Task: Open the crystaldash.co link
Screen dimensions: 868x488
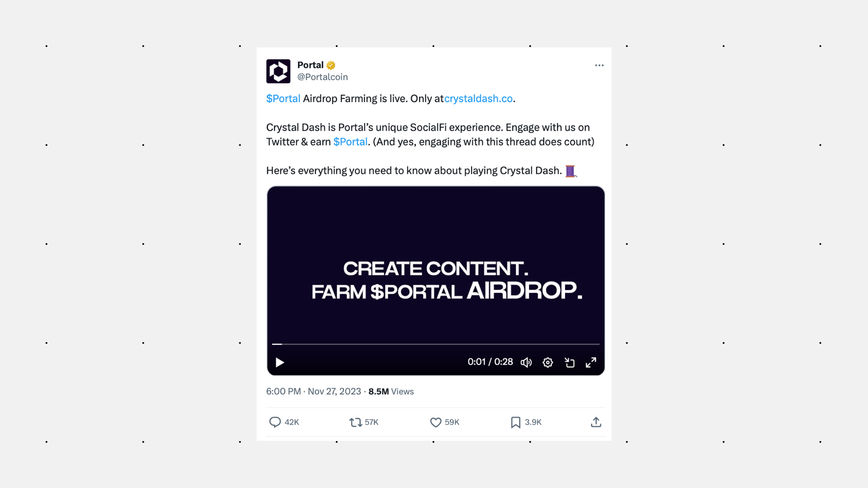Action: (x=478, y=99)
